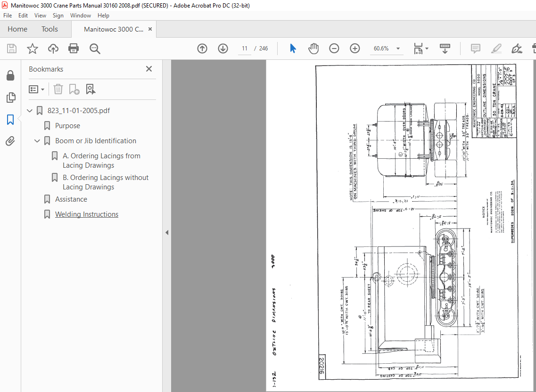Collapse the 823_11-01-2005.pdf bookmark
Viewport: 536px width, 392px height.
tap(30, 111)
